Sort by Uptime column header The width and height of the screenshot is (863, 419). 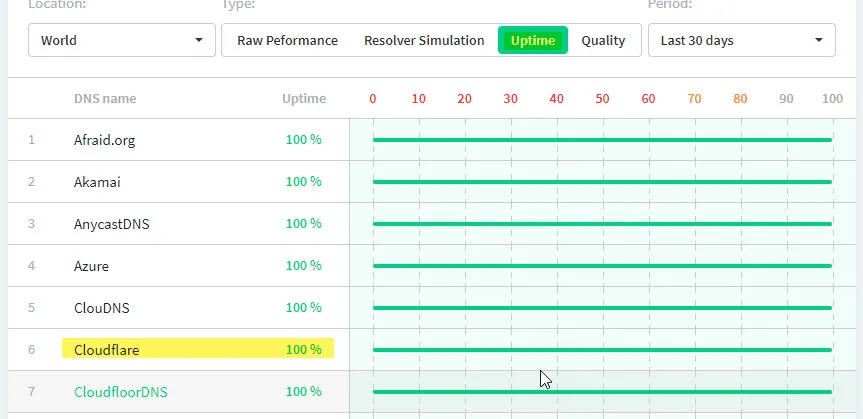[x=304, y=99]
